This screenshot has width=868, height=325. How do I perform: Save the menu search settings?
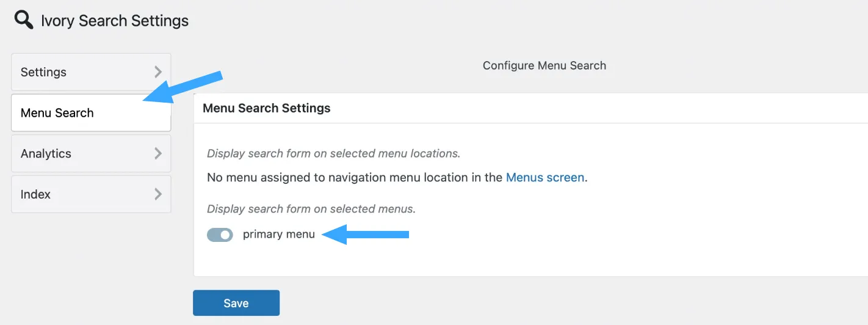coord(236,303)
